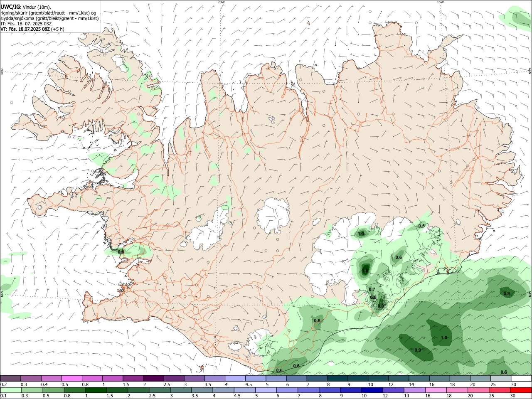Screen dimensions: 532x399
Task: Select upper scale swatch from 0.2 to 0.3
Action: 10,378
